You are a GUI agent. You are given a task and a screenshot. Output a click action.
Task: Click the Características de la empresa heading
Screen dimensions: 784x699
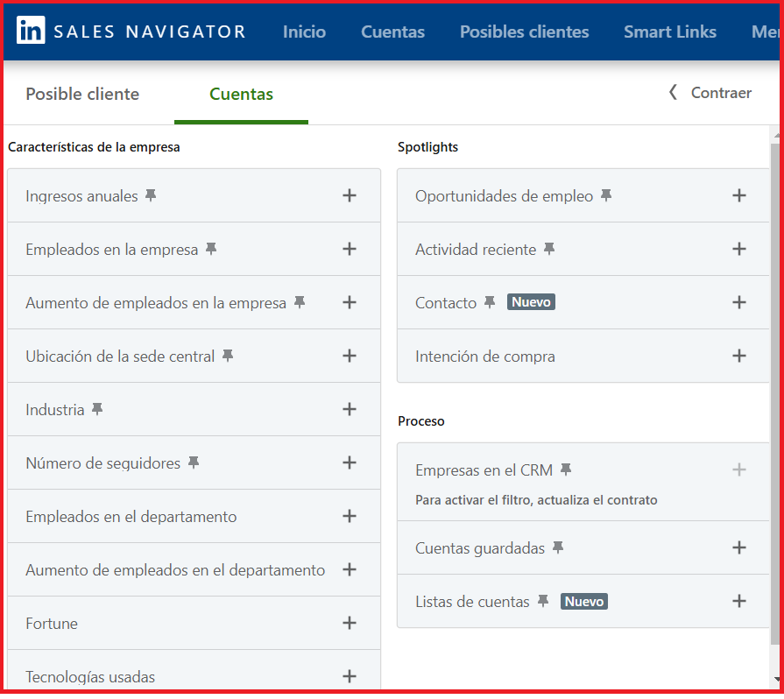(x=94, y=147)
